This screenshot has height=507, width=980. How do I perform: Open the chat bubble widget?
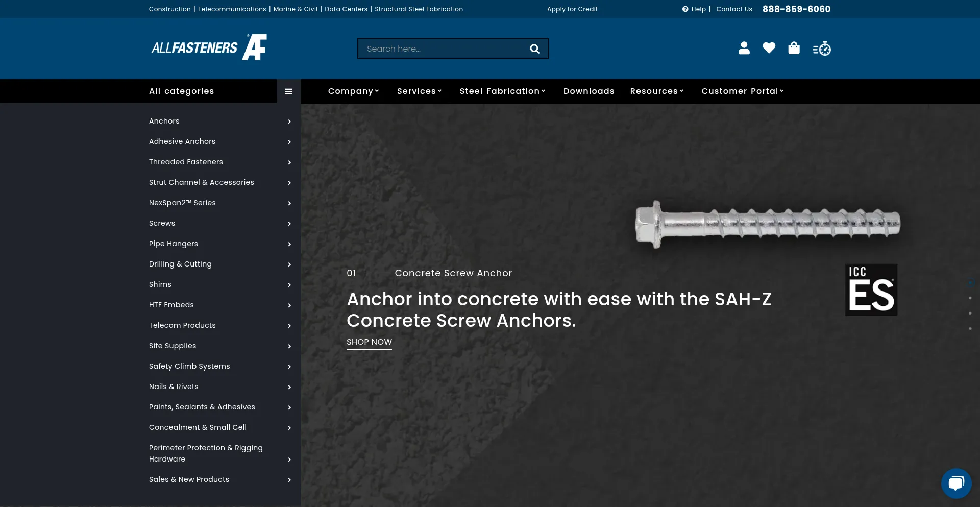pyautogui.click(x=955, y=482)
